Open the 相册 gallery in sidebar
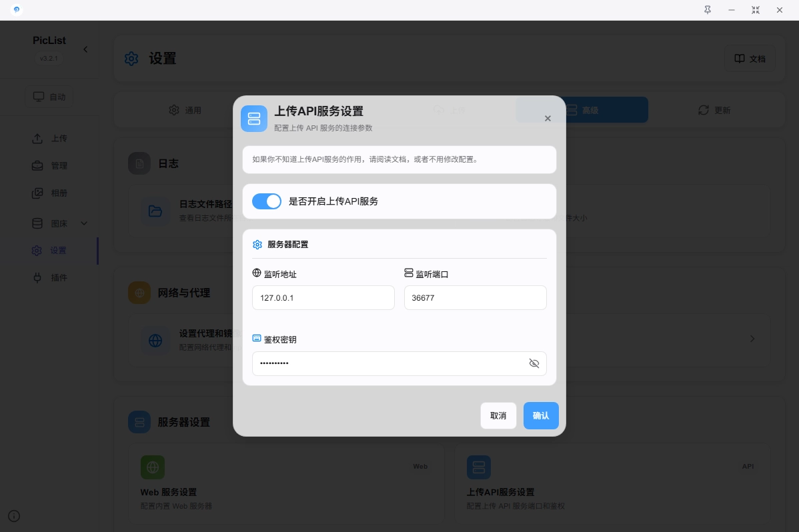Screen dimensions: 799x532 click(59, 193)
